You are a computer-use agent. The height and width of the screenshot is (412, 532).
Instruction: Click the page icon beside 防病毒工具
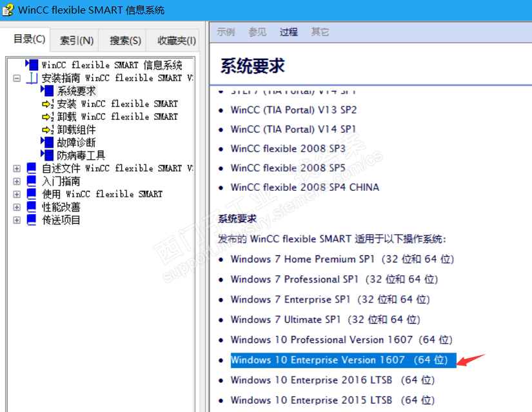47,155
